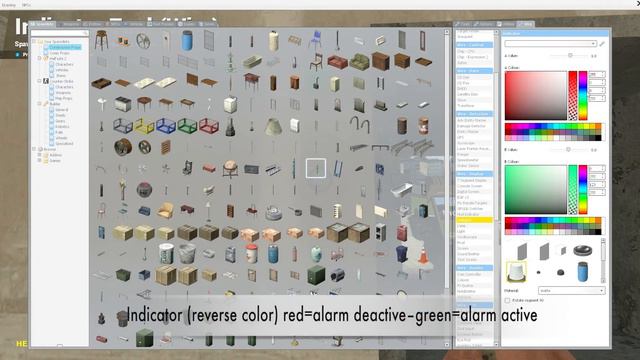Click the search magnifier icon in spawnlist
This screenshot has width=640, height=360.
pos(85,33)
